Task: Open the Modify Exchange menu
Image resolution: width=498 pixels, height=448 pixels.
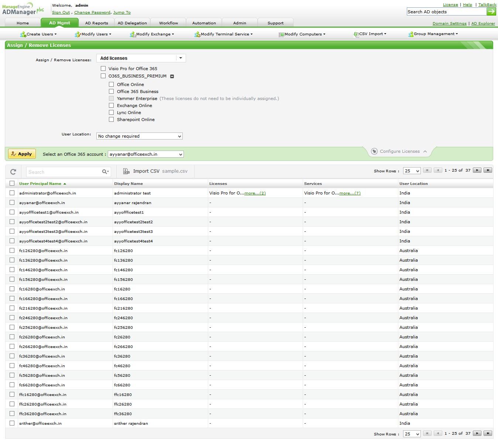Action: [x=153, y=34]
